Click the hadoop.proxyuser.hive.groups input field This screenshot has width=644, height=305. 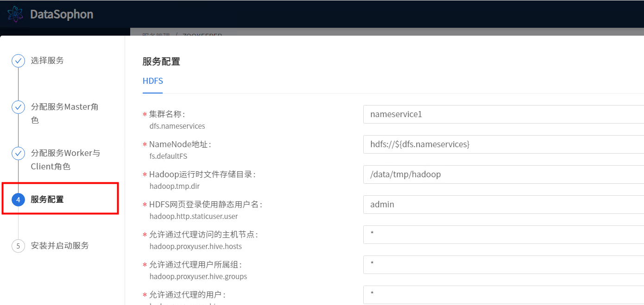point(503,265)
